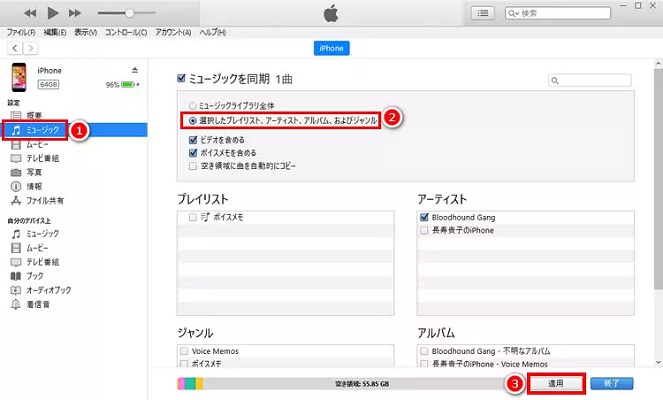
Task: Click the iPhone device thumbnail
Action: pos(19,77)
